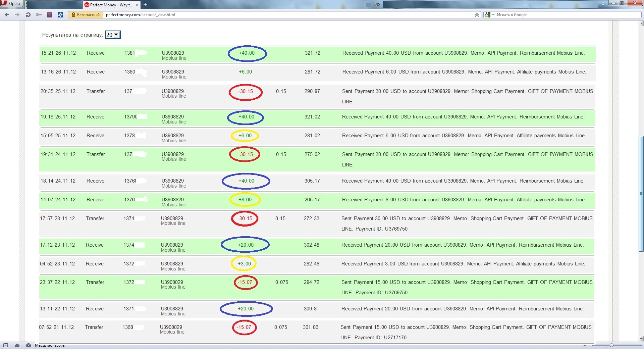
Task: Click the memo with Payment ID: U2717170
Action: tap(466, 332)
